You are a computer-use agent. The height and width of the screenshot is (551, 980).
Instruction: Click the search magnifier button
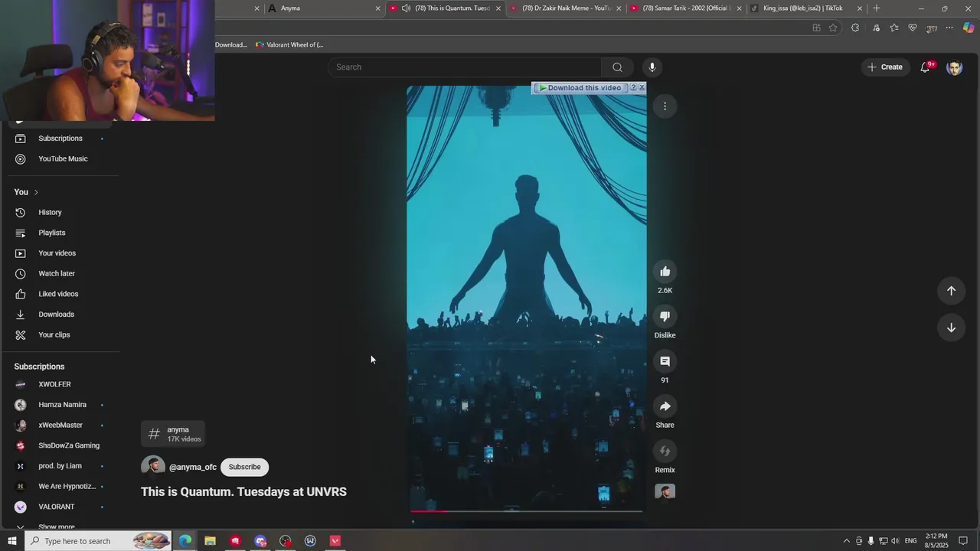[x=617, y=67]
